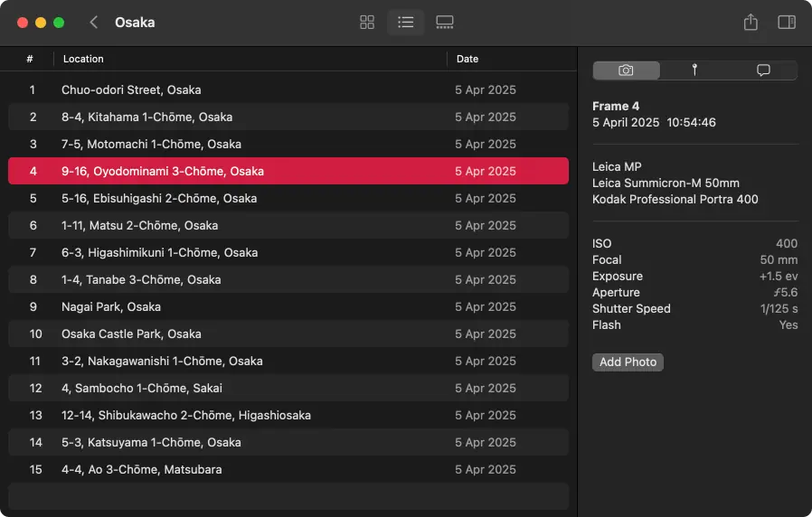This screenshot has width=812, height=517.
Task: Sort by frame number column header
Action: point(30,59)
